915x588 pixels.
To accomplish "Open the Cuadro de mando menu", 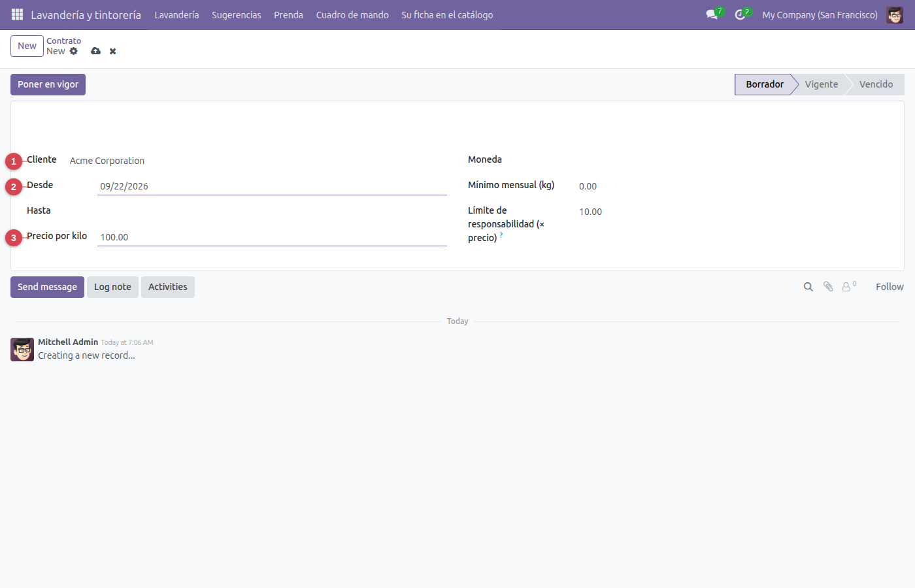I will 352,14.
